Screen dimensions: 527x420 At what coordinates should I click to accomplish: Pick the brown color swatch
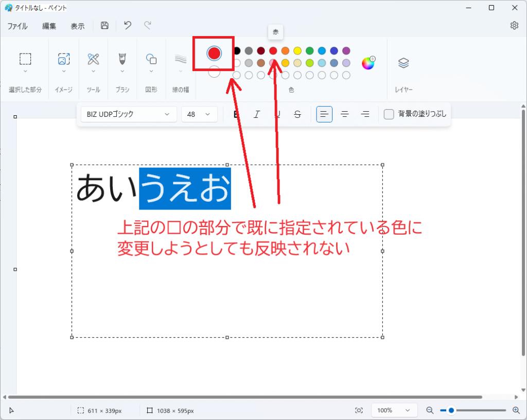pyautogui.click(x=261, y=63)
